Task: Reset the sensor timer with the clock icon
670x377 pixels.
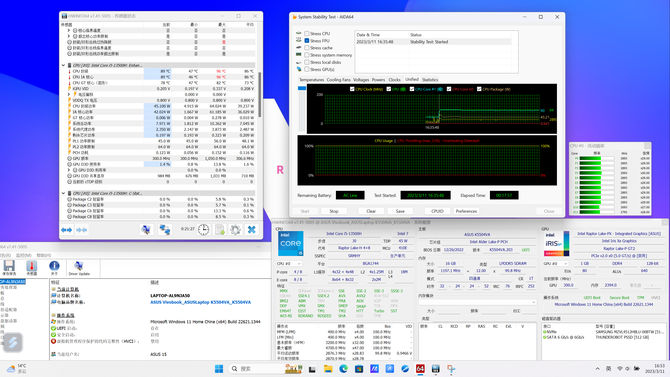Action: (203, 230)
